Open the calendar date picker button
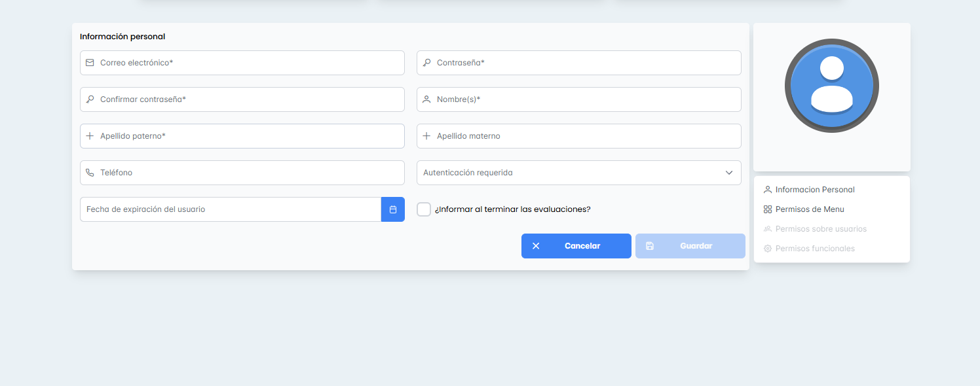Image resolution: width=980 pixels, height=386 pixels. pos(393,209)
